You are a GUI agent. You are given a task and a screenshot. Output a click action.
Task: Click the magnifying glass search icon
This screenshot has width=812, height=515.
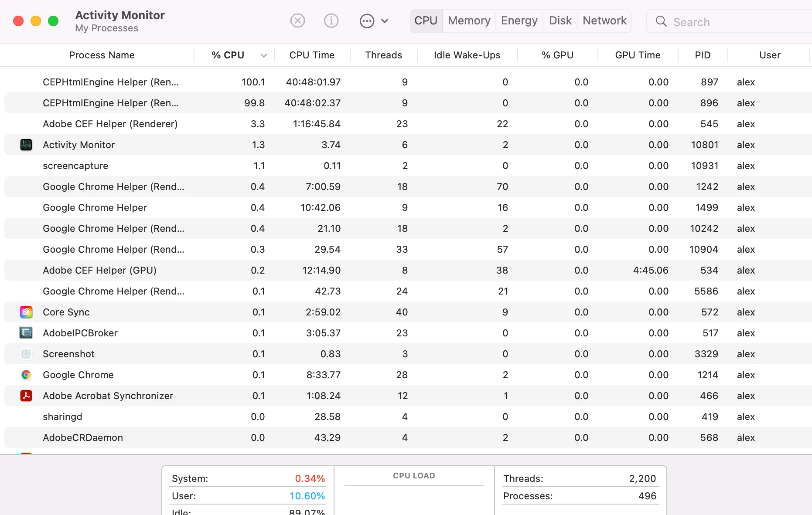(x=661, y=21)
